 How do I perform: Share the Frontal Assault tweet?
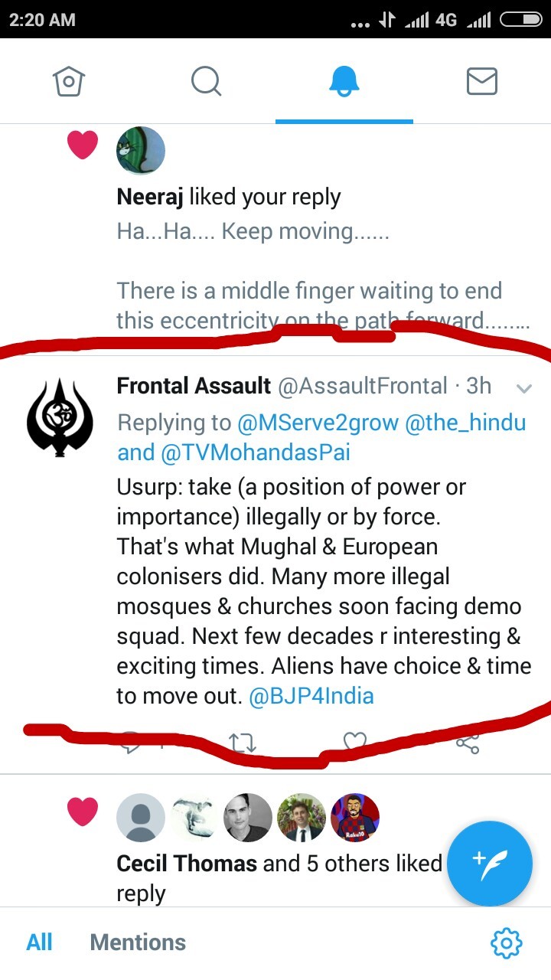click(x=467, y=743)
